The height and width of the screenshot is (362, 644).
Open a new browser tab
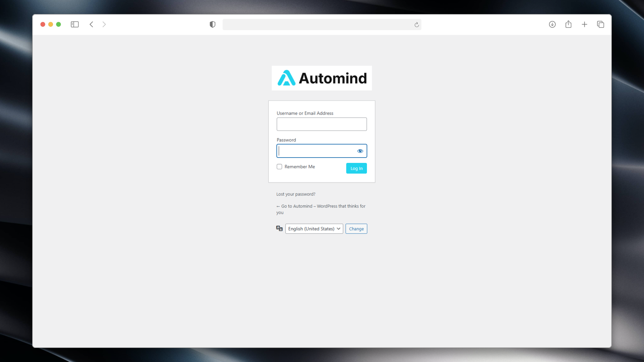click(x=585, y=24)
